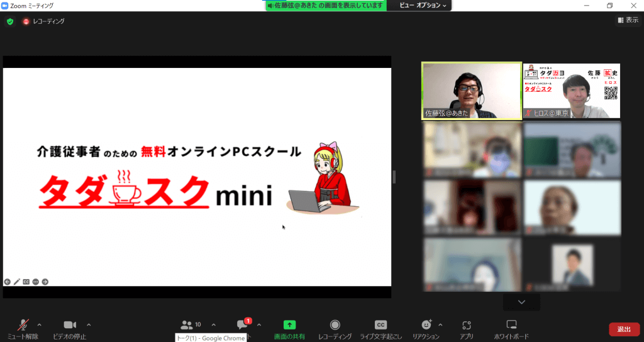Toggle slide subtitles CC icon
This screenshot has height=342, width=644.
tap(26, 282)
